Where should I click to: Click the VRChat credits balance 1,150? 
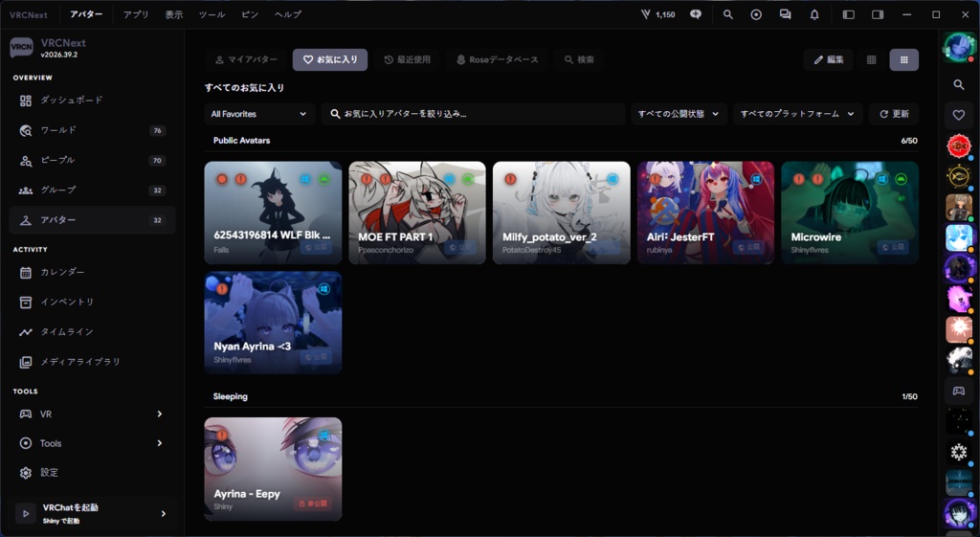click(658, 14)
